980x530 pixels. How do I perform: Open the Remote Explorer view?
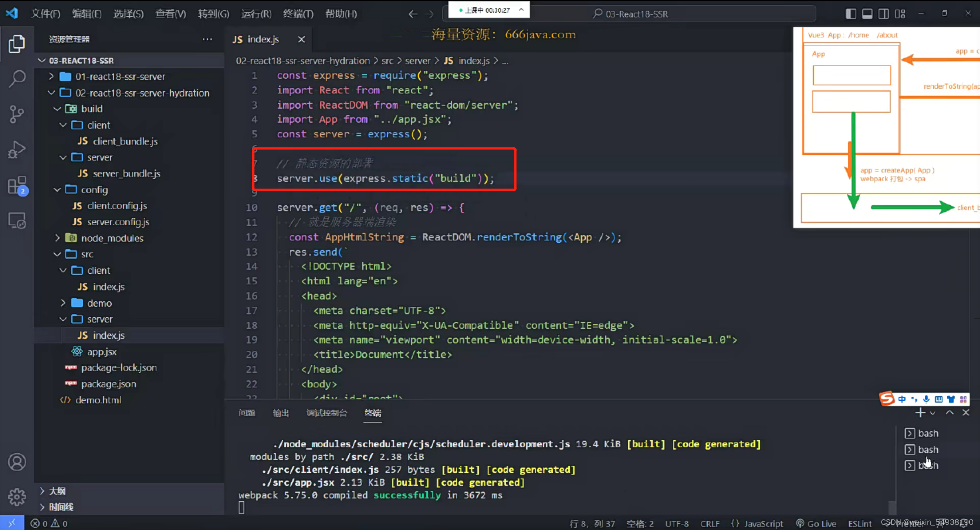pyautogui.click(x=17, y=220)
